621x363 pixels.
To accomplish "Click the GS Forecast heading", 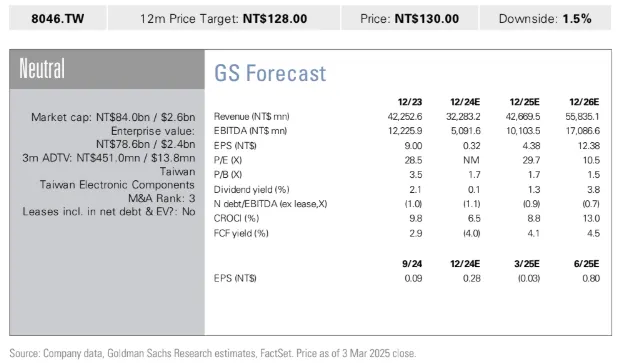I will (x=270, y=73).
